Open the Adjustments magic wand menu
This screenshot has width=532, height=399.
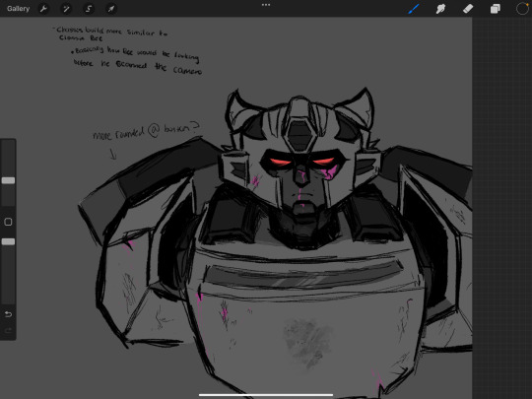point(66,9)
